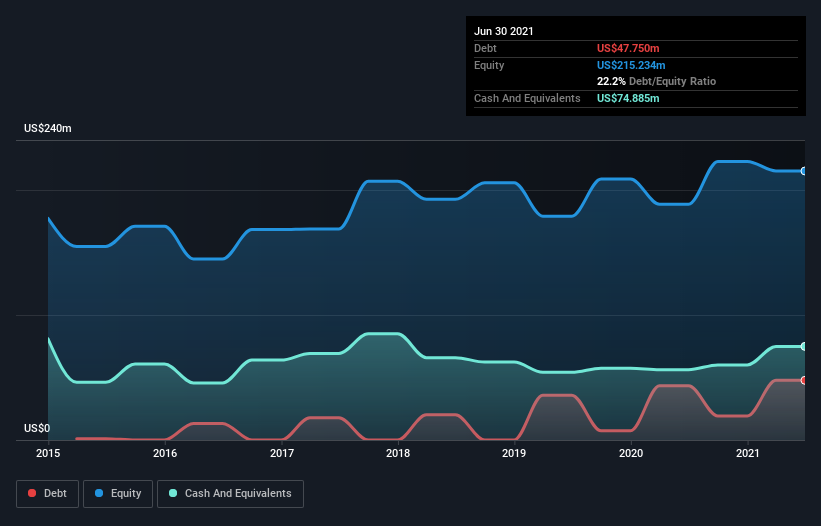Viewport: 821px width, 526px height.
Task: Click the blue Equity endpoint marker
Action: coord(804,171)
